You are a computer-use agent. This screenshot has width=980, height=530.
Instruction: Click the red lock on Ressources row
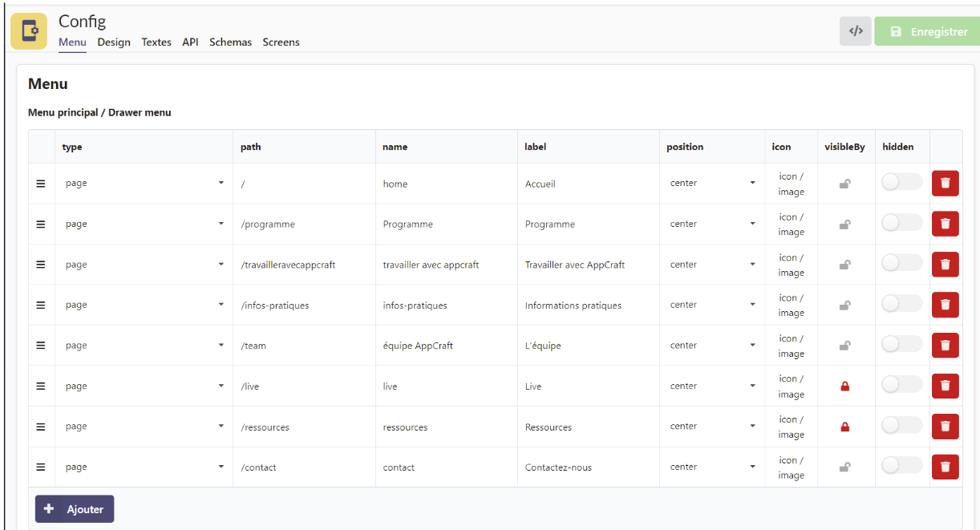[x=844, y=427]
